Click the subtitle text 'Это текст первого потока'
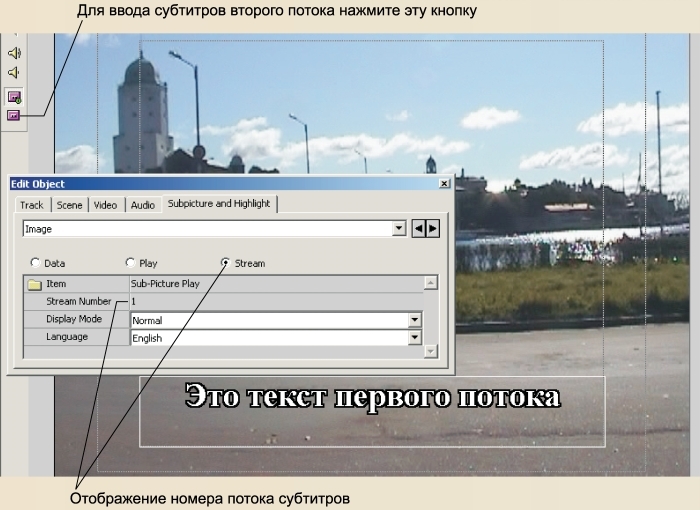700x510 pixels. tap(373, 396)
